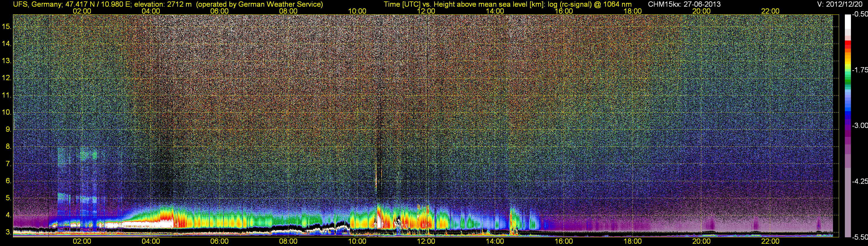Screen dimensions: 868x246
Task: Click the 02:00 label on the top time axis
Action: [x=82, y=11]
